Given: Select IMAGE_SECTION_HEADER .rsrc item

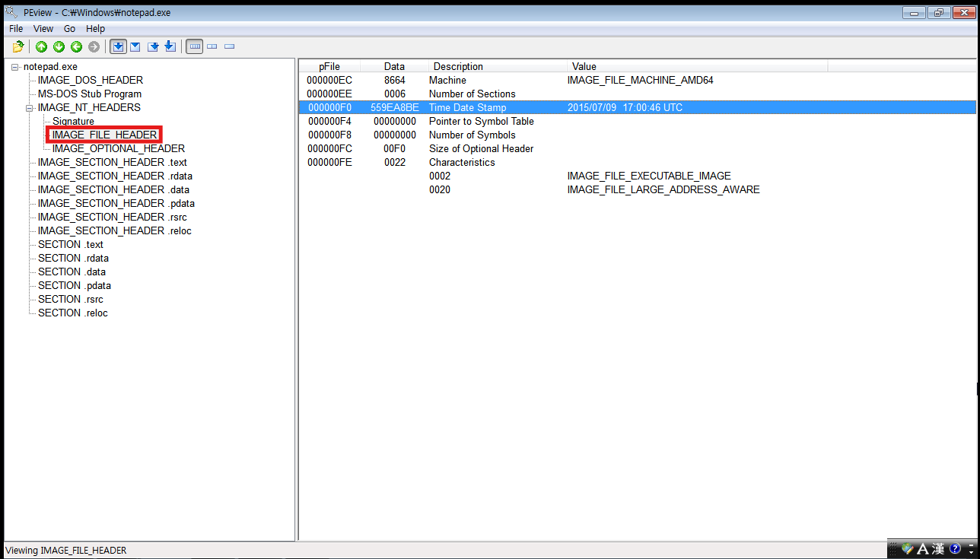Looking at the screenshot, I should click(113, 217).
